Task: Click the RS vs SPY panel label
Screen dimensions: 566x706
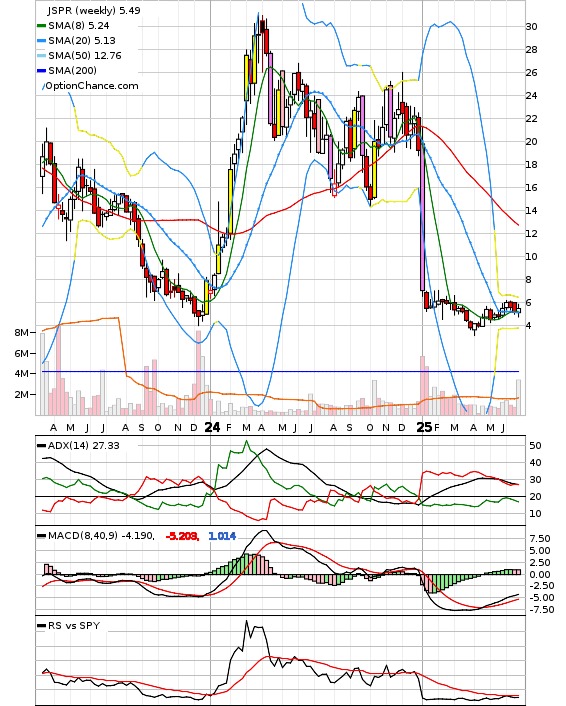Action: coord(74,625)
